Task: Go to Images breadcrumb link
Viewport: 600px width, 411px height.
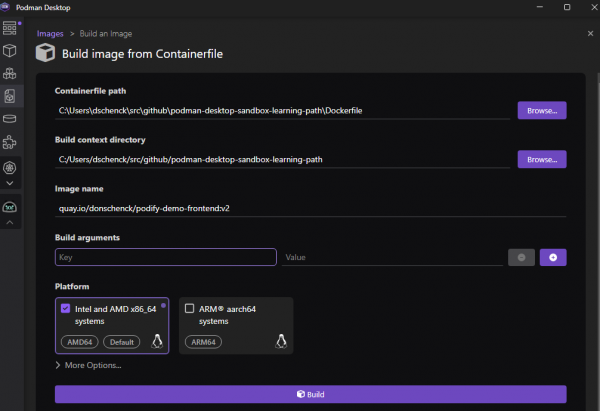Action: coord(50,34)
